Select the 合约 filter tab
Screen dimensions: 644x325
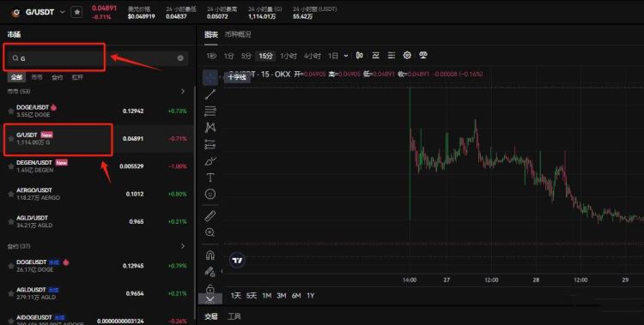[57, 77]
